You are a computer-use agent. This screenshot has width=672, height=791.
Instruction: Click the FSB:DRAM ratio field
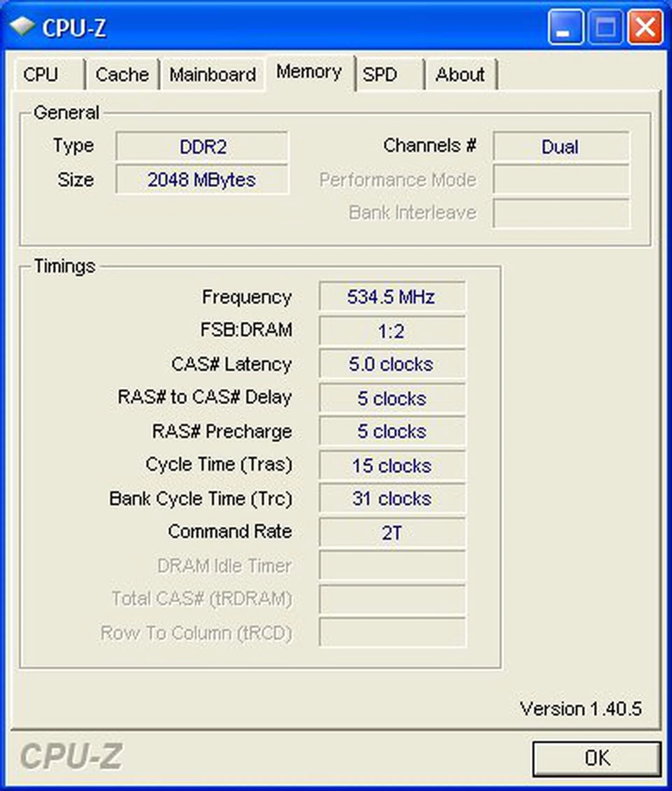(392, 331)
